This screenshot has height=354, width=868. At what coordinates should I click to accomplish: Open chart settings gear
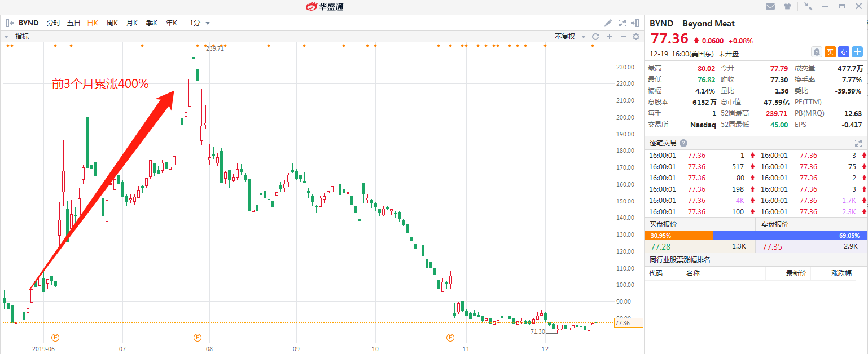[636, 37]
